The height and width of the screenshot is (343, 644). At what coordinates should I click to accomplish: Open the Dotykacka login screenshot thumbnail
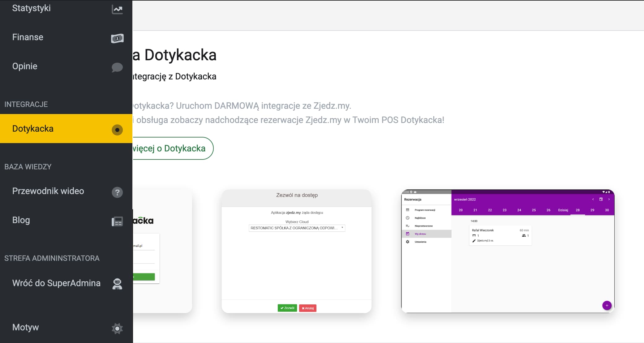(x=162, y=251)
